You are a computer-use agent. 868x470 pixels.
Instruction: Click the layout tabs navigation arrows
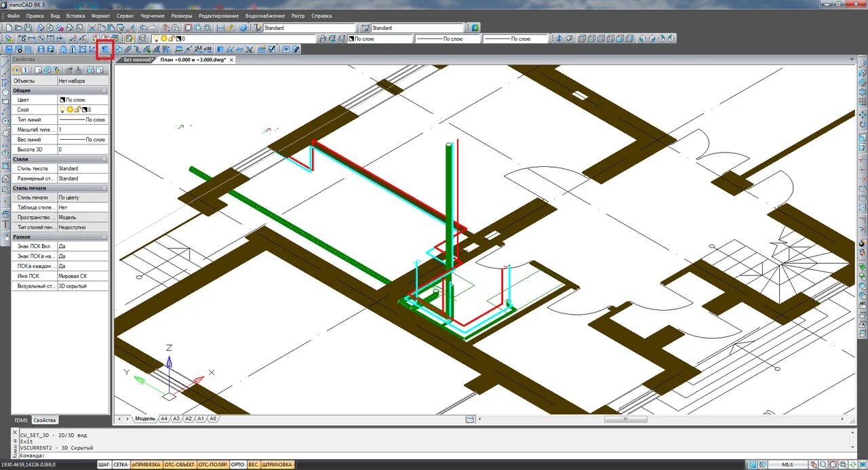(x=123, y=418)
